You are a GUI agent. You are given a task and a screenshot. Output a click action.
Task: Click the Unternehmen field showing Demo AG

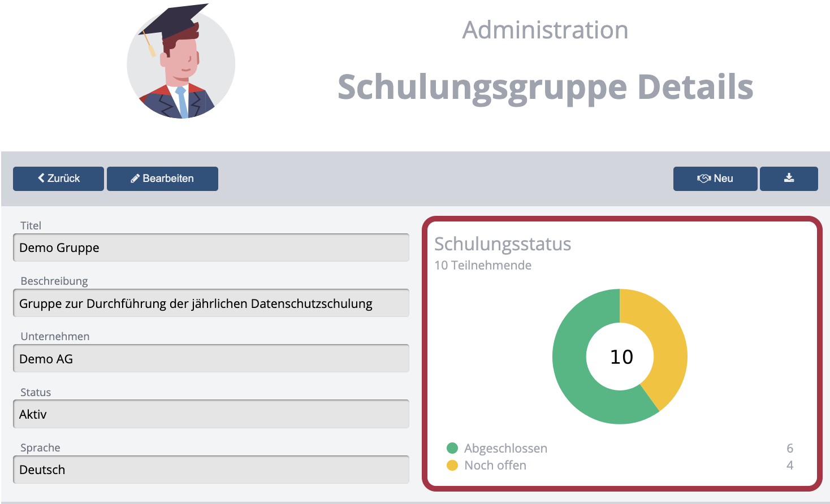tap(211, 359)
